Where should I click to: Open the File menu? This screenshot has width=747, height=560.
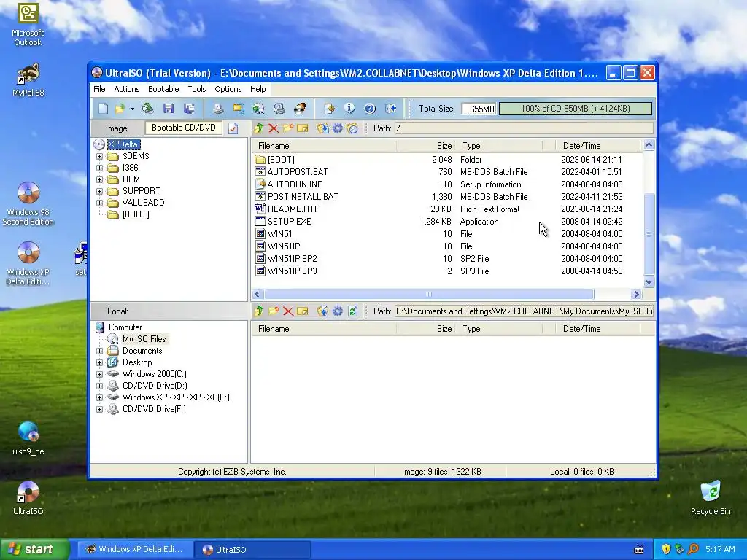click(x=99, y=89)
